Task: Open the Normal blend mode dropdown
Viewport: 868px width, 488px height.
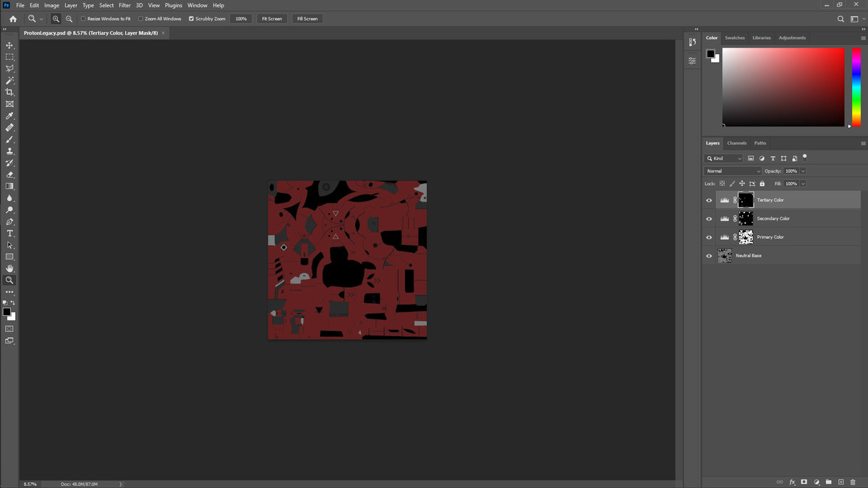Action: [x=733, y=171]
